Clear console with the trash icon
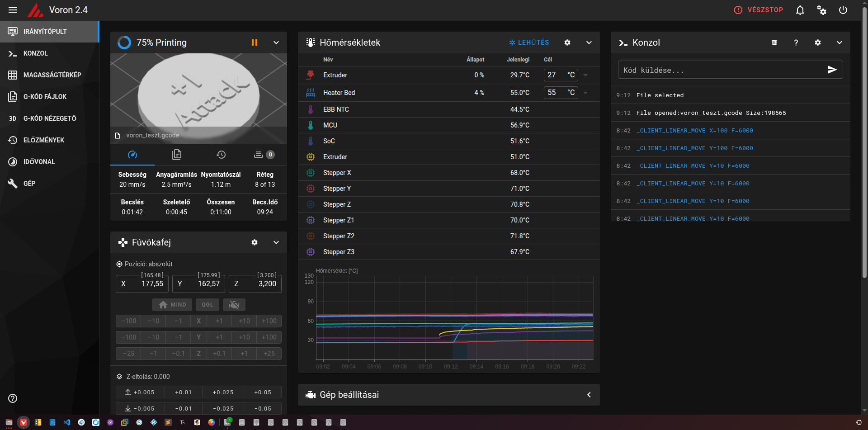The image size is (868, 430). 774,43
